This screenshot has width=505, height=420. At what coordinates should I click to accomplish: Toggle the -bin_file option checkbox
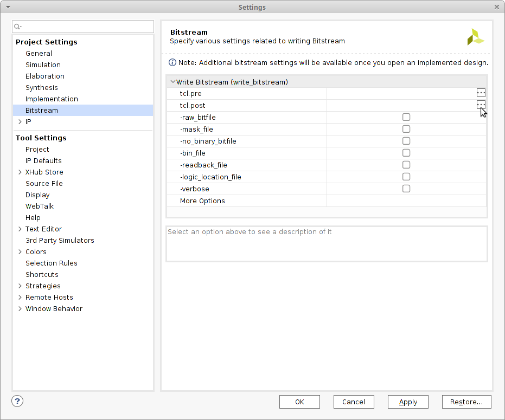(406, 153)
